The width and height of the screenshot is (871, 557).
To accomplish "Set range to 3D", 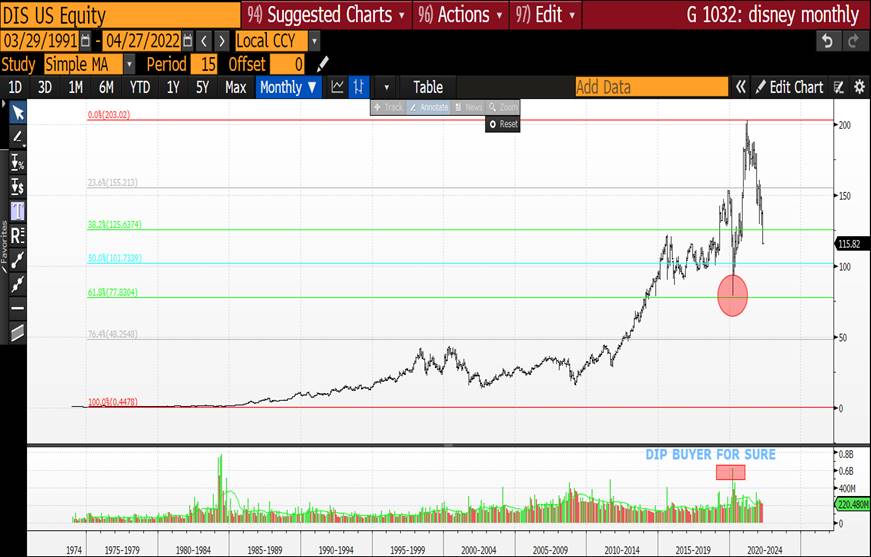I will (x=44, y=87).
